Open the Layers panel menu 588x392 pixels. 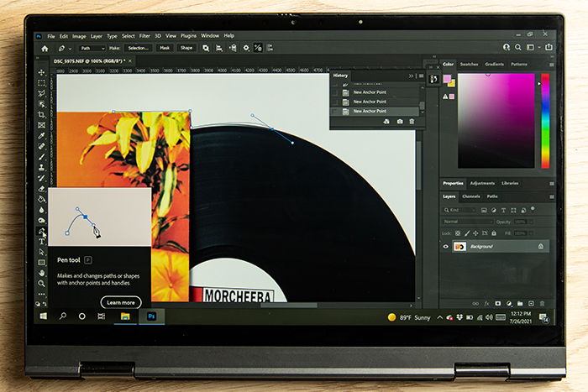click(551, 196)
